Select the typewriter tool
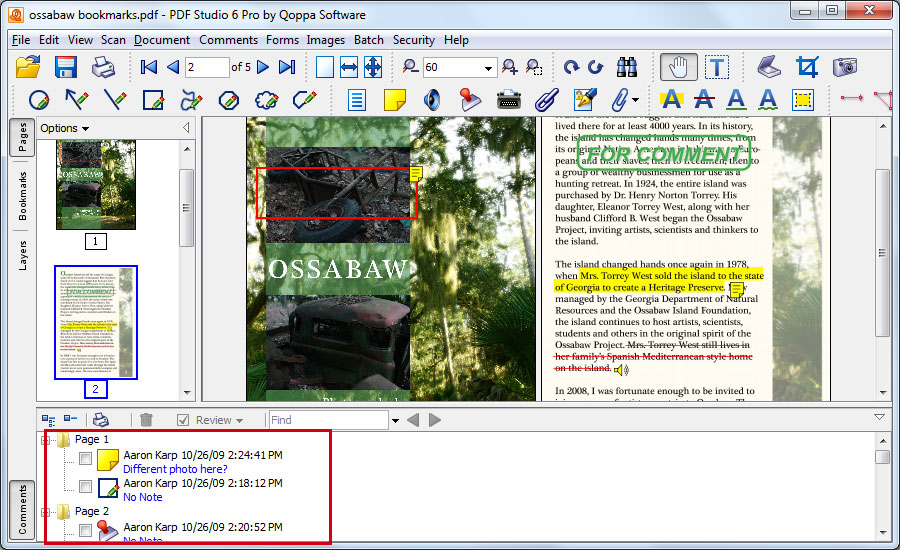Image resolution: width=900 pixels, height=550 pixels. tap(508, 100)
